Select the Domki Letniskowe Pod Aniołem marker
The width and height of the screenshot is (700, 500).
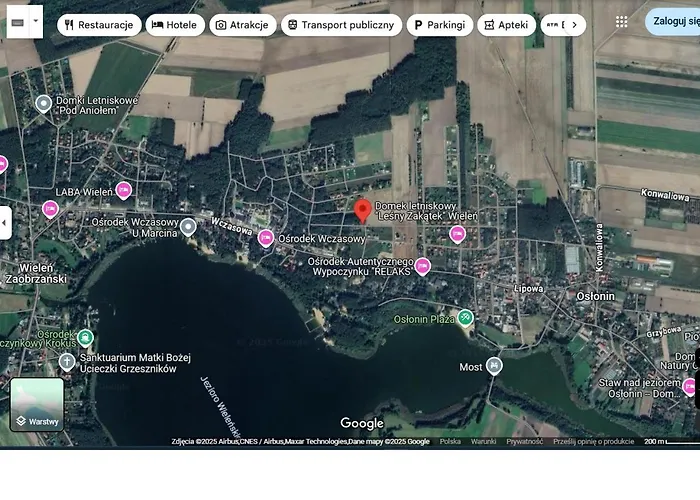[43, 103]
